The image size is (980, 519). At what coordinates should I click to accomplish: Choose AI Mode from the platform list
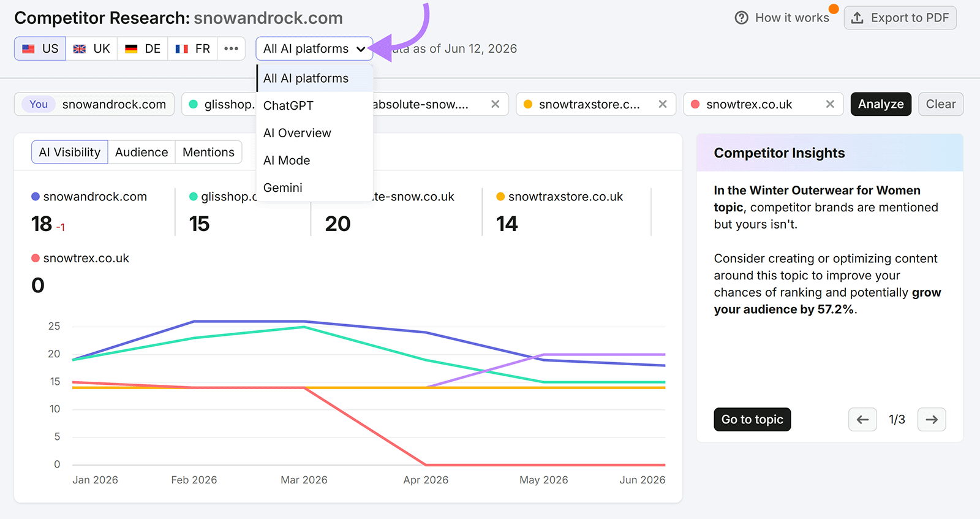(x=315, y=161)
